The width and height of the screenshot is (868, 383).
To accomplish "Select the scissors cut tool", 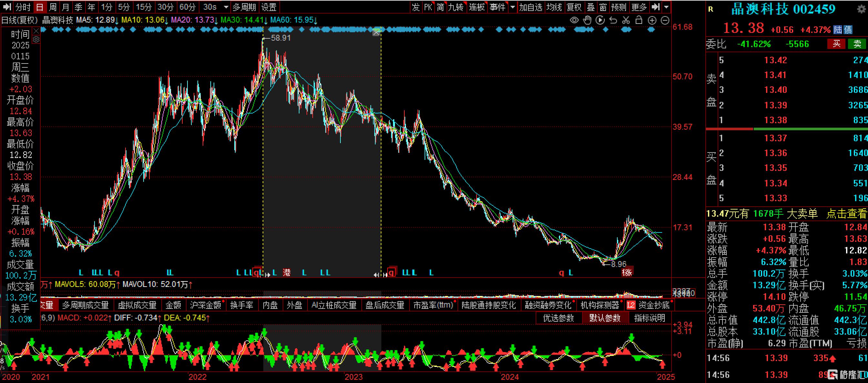I will (626, 20).
